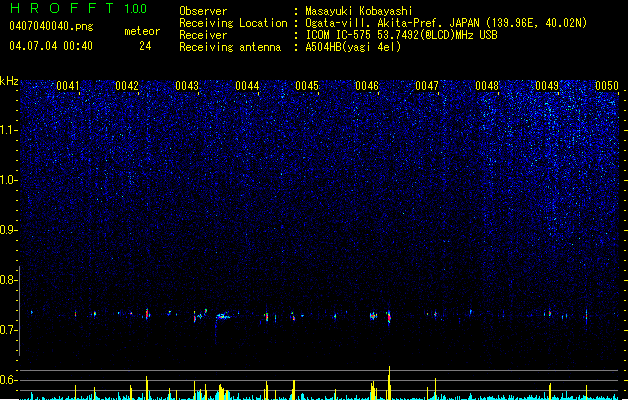The width and height of the screenshot is (629, 400).
Task: Click the 0.7 kHz frequency label
Action: (8, 330)
